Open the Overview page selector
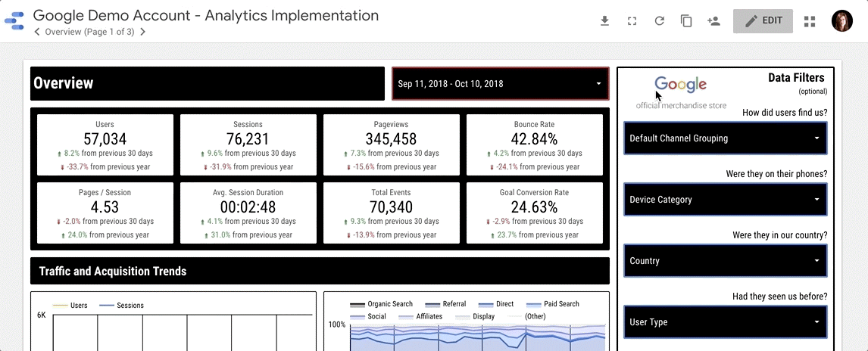Screen dimensions: 868x351 coord(89,32)
